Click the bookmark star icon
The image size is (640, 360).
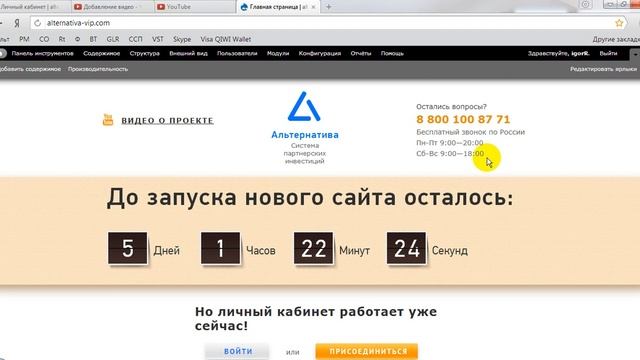point(619,23)
